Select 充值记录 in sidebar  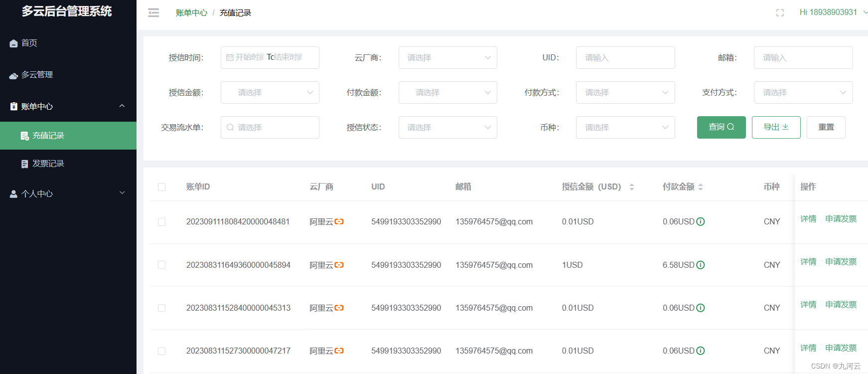[x=68, y=136]
